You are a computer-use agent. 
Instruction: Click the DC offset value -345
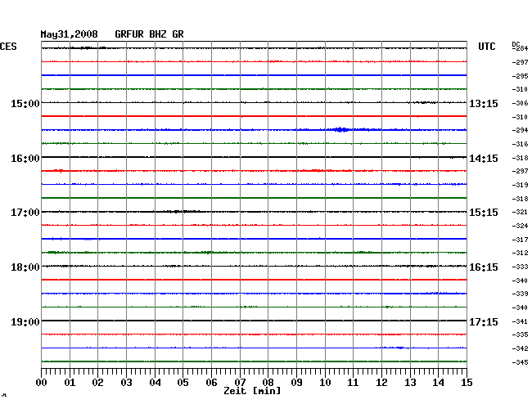pos(520,362)
